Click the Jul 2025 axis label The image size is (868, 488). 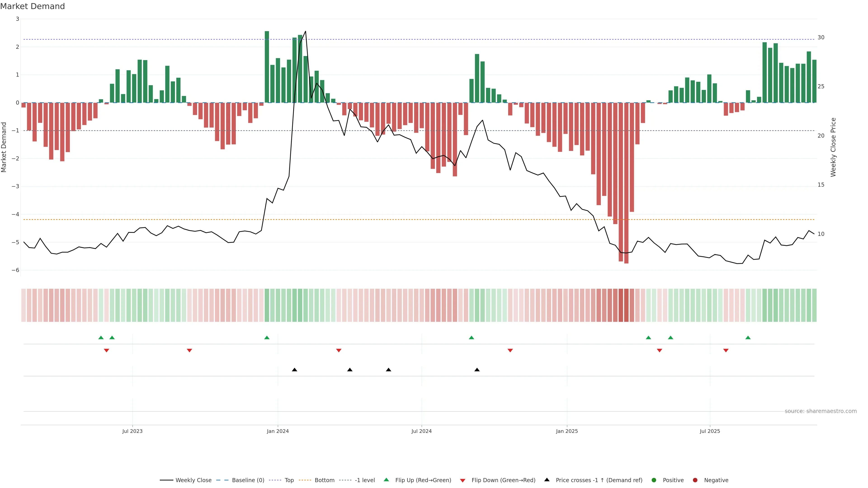click(710, 431)
